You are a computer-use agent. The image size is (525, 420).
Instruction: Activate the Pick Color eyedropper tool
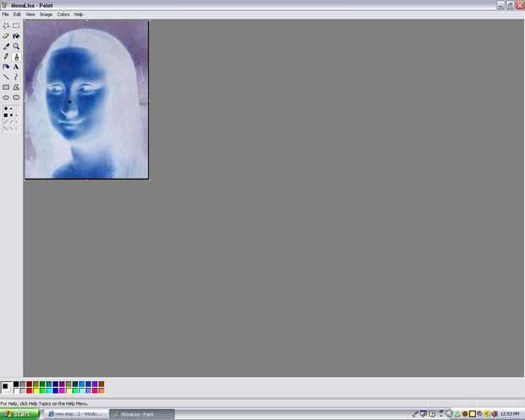coord(6,47)
